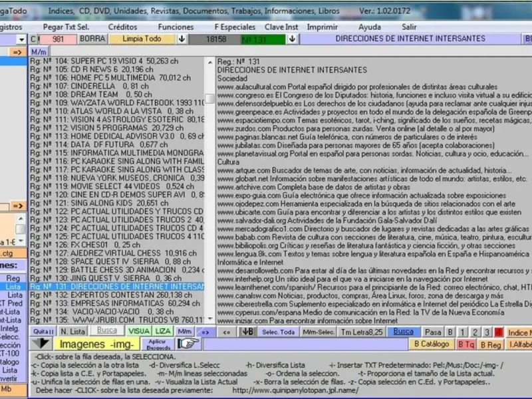Click the Selec. Toda button
Image resolution: width=532 pixels, height=399 pixels.
(x=278, y=332)
